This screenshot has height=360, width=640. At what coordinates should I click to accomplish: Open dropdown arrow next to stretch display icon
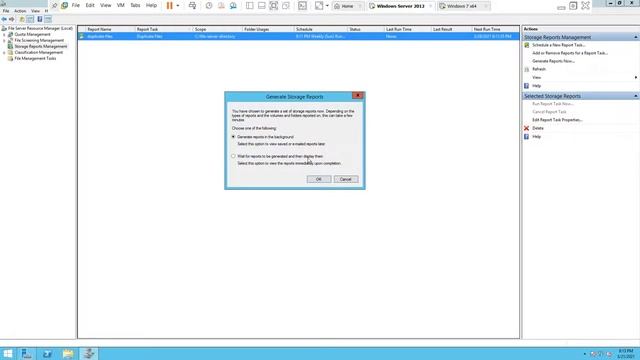(x=327, y=6)
